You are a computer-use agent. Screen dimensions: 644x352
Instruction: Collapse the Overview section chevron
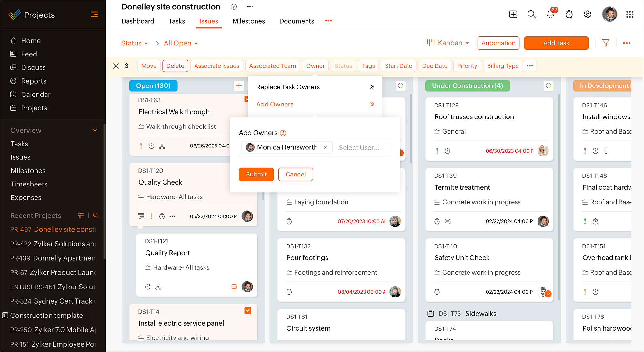(95, 130)
